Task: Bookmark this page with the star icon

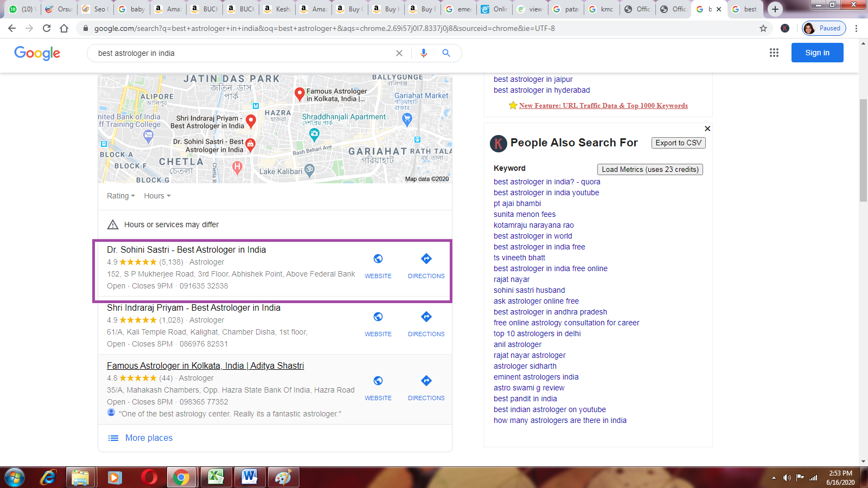Action: pos(763,28)
